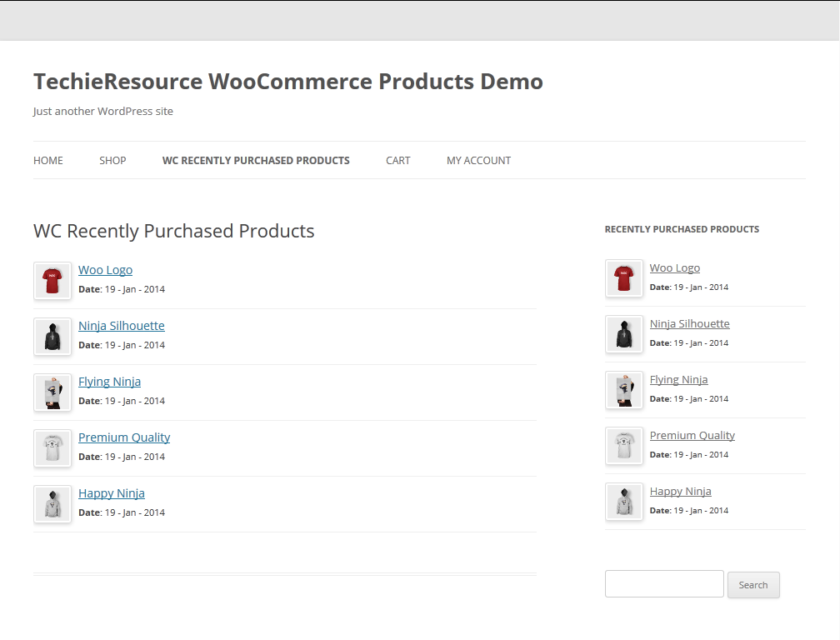Viewport: 840px width, 640px height.
Task: Click Premium Quality thumbnail in sidebar widget
Action: (624, 446)
